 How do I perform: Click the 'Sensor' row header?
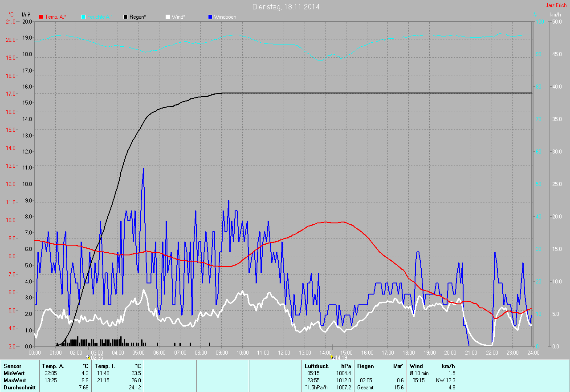(x=12, y=366)
